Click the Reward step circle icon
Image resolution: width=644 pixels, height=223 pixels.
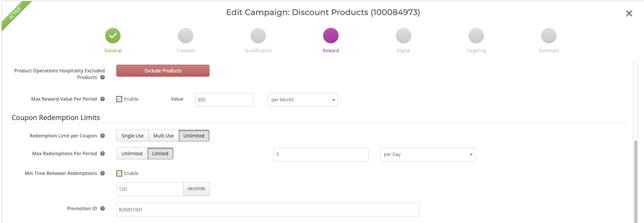click(x=331, y=36)
